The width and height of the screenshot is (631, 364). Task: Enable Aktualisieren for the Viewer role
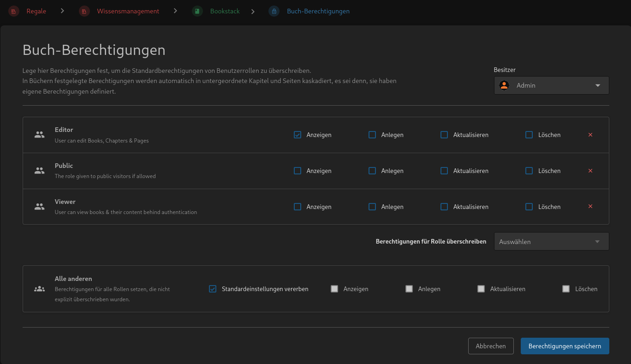(444, 207)
